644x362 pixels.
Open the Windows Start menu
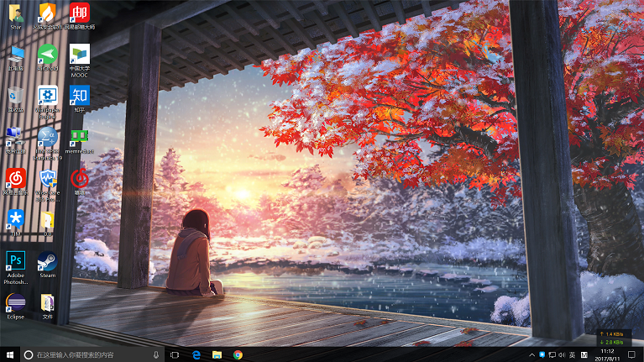pos(10,354)
